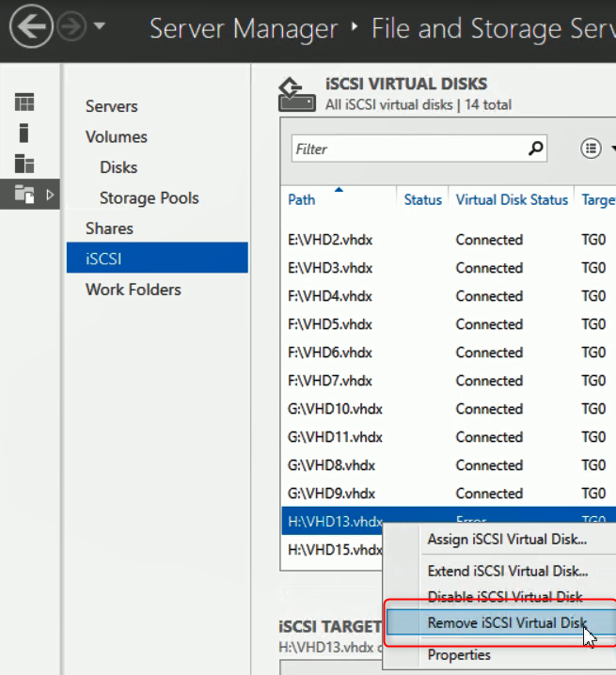Select Assign iSCSI Virtual Disk menu entry
The image size is (616, 675).
[x=506, y=540]
